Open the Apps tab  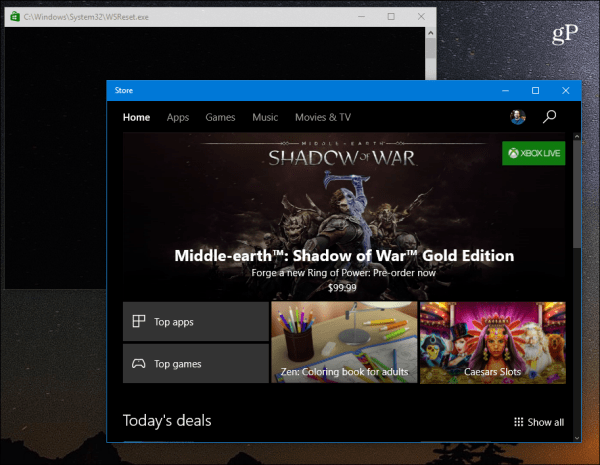[x=178, y=117]
